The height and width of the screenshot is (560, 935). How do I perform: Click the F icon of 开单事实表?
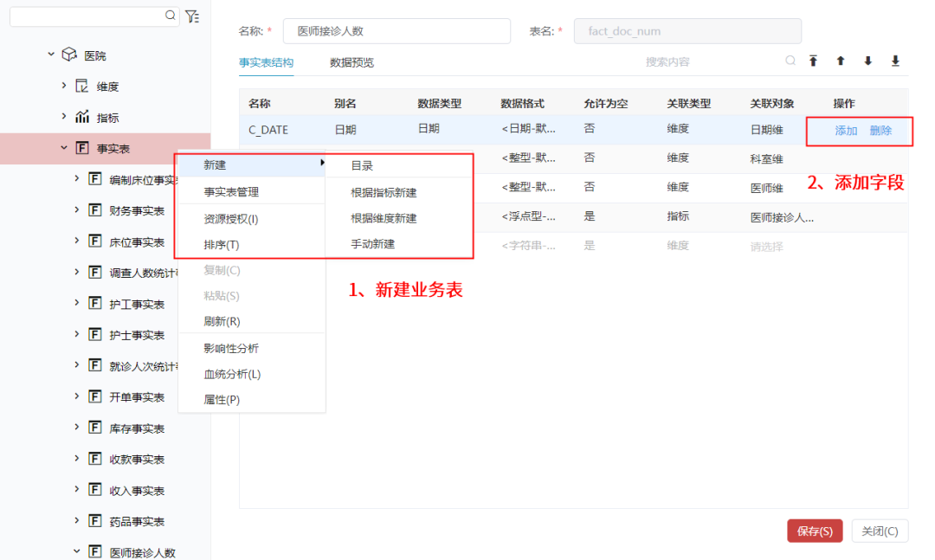[x=95, y=396]
